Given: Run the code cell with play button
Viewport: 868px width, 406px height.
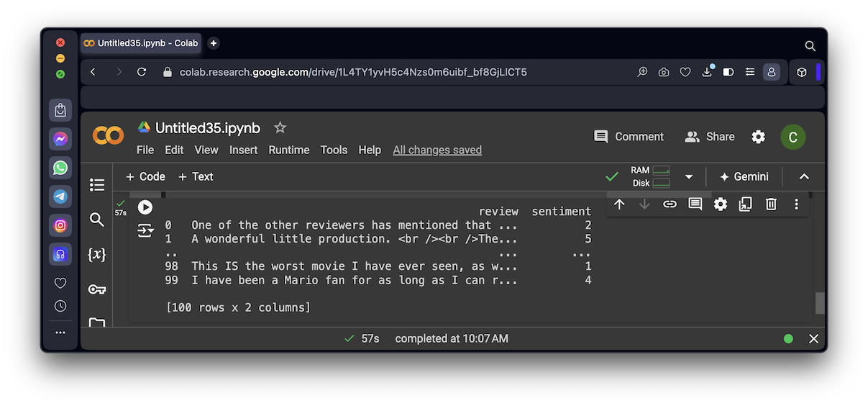Looking at the screenshot, I should coord(145,207).
